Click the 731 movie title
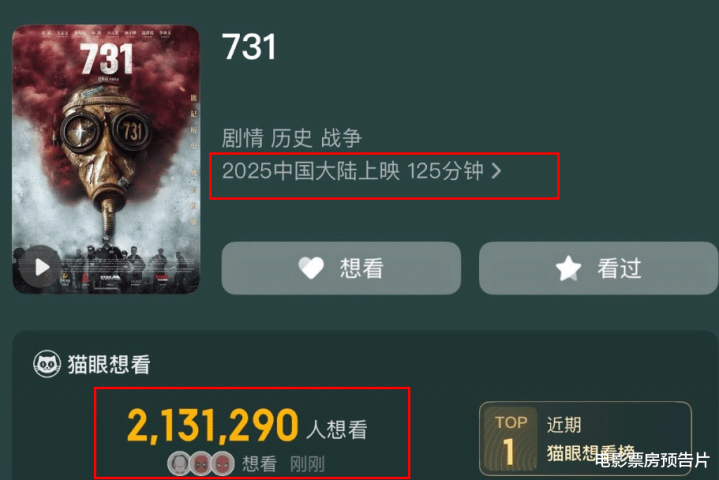This screenshot has height=480, width=719. pos(249,47)
